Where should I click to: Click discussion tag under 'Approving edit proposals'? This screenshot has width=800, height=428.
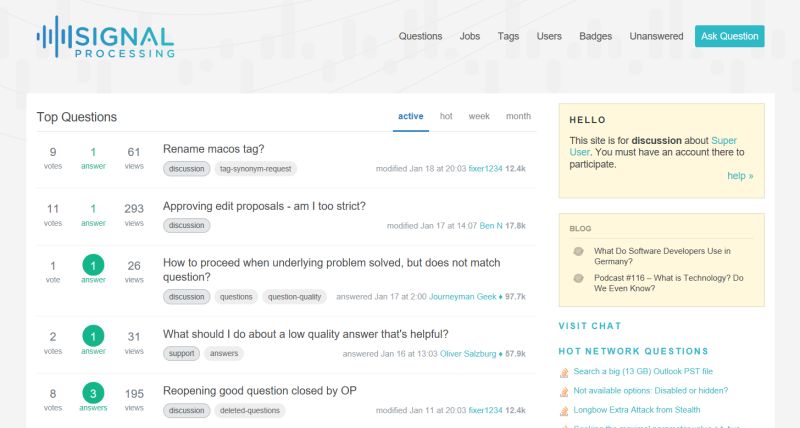pyautogui.click(x=187, y=225)
